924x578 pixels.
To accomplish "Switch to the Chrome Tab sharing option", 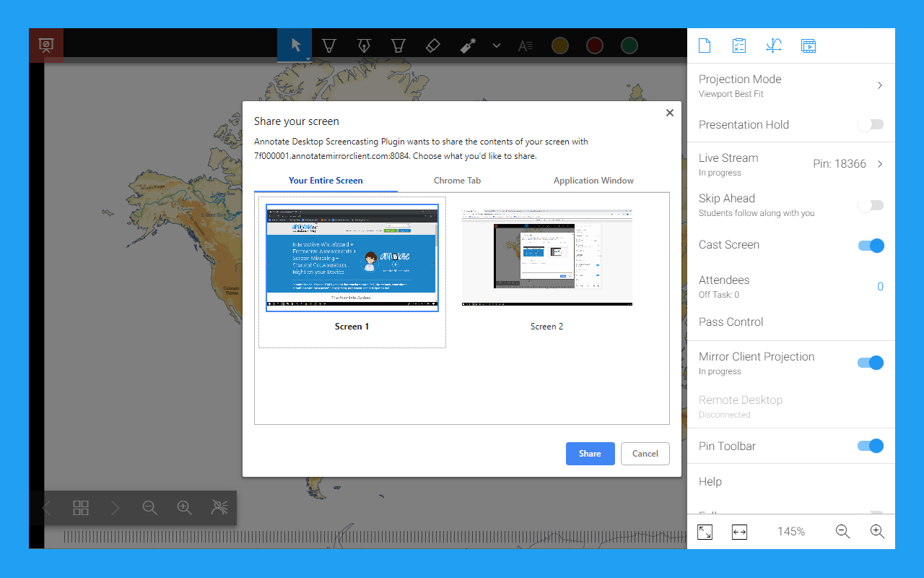I will click(x=457, y=181).
